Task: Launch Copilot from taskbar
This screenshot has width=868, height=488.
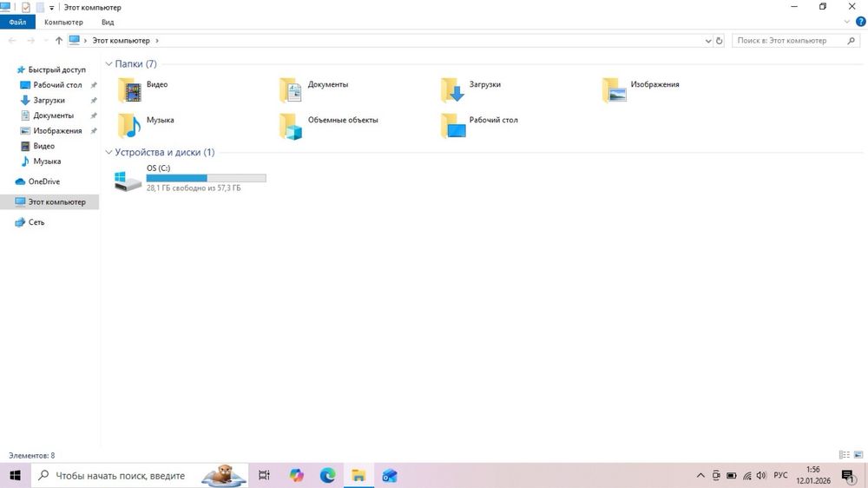Action: click(x=296, y=475)
